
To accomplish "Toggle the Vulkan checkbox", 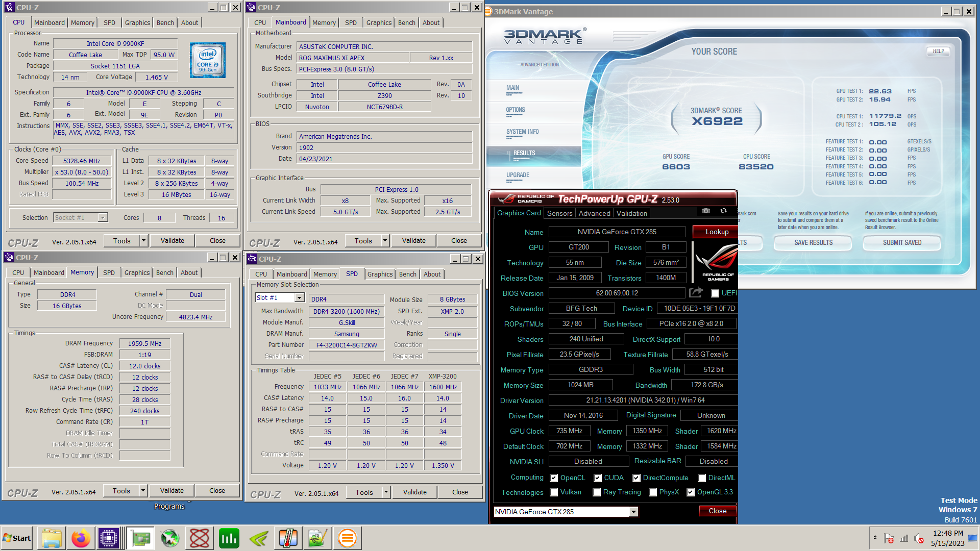I will (554, 492).
